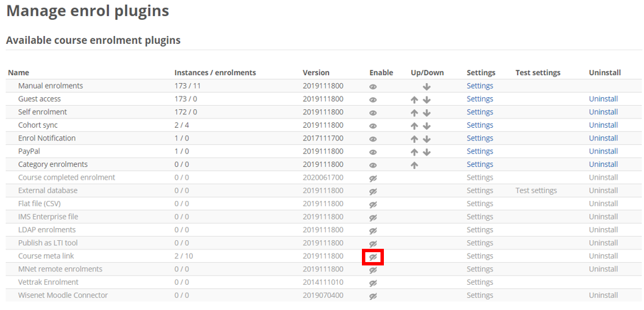Open Settings for External database
The image size is (644, 310).
tap(480, 190)
